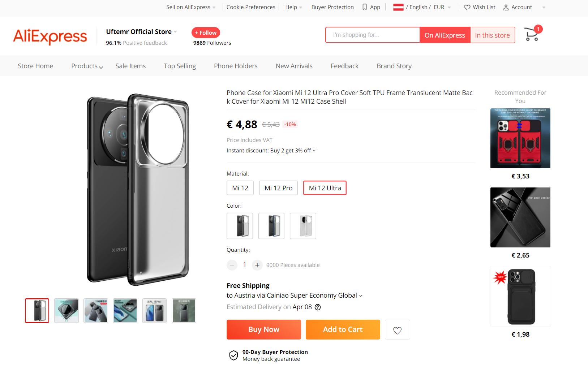Click the Buy Now button
This screenshot has height=376, width=588.
(x=263, y=329)
